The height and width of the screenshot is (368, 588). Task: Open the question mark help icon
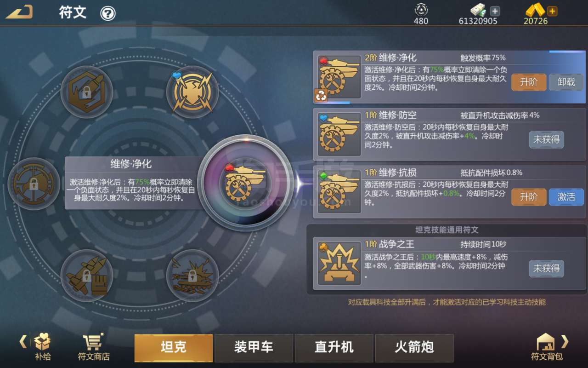tap(108, 13)
